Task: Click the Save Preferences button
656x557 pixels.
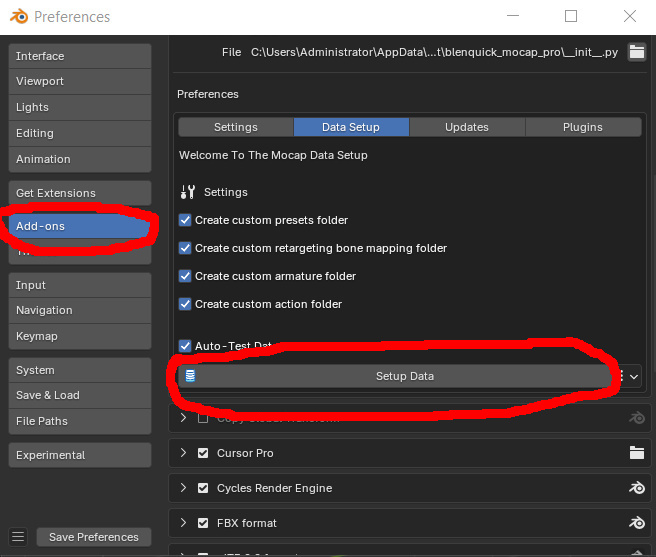Action: coord(94,537)
